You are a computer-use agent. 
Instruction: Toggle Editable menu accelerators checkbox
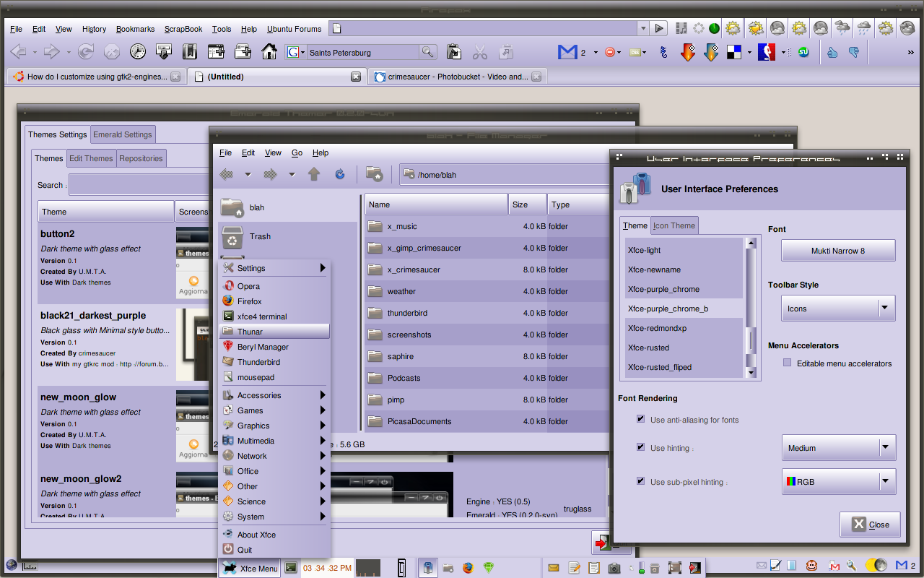tap(788, 363)
